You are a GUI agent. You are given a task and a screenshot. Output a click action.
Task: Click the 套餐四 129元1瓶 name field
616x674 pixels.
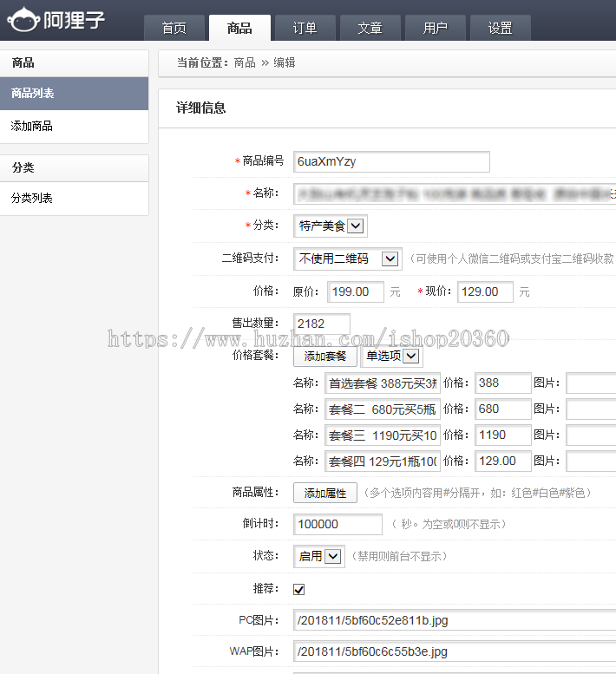pos(382,461)
